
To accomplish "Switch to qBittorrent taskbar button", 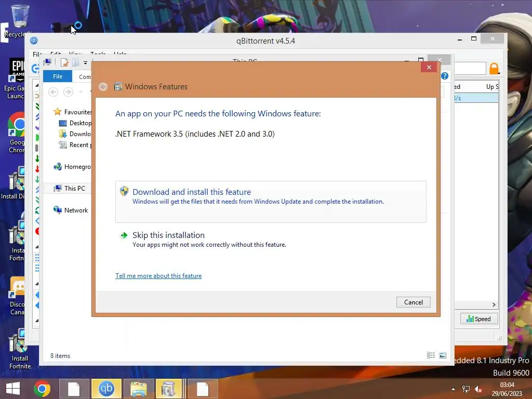I will 106,389.
